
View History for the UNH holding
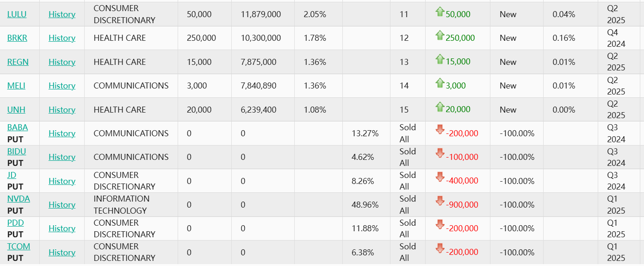pyautogui.click(x=62, y=110)
